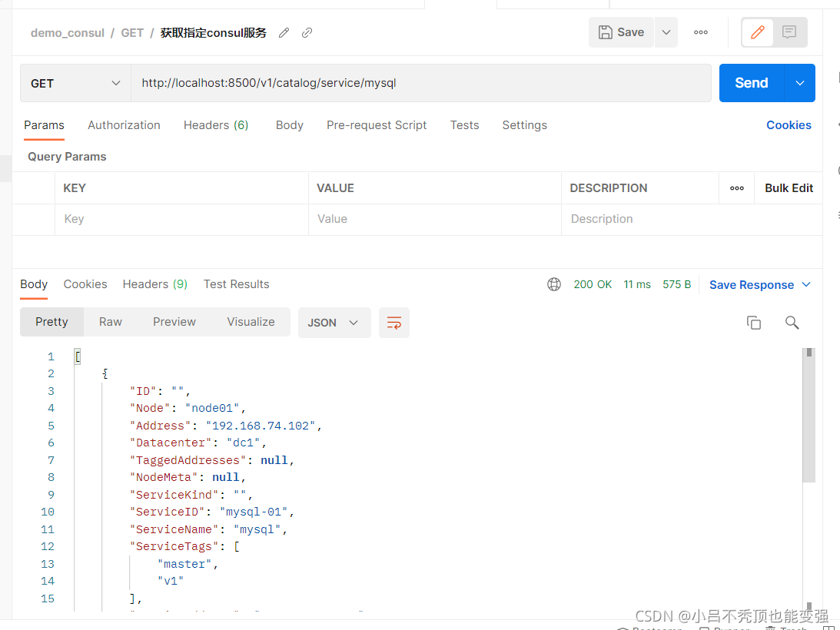Click the Description input cell
The height and width of the screenshot is (630, 840).
[x=692, y=219]
